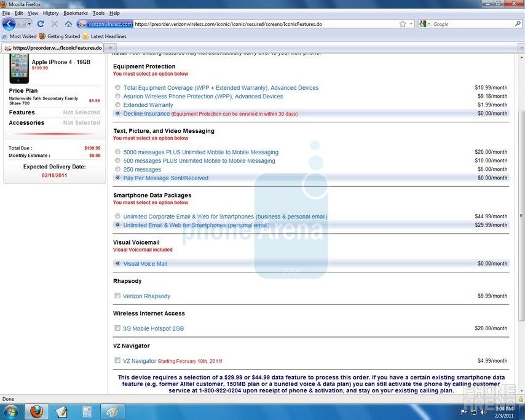Click the scrollbar down arrow
The height and width of the screenshot is (420, 525).
(x=521, y=391)
